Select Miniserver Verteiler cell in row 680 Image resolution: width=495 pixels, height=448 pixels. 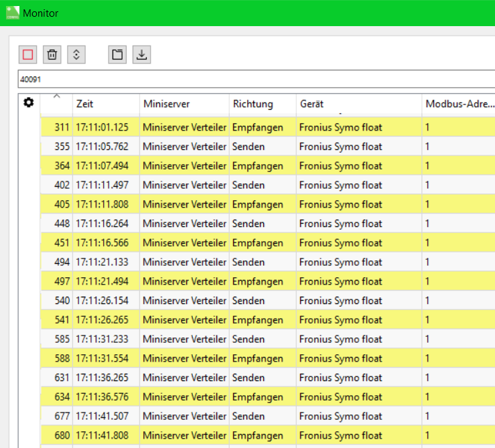coord(184,435)
